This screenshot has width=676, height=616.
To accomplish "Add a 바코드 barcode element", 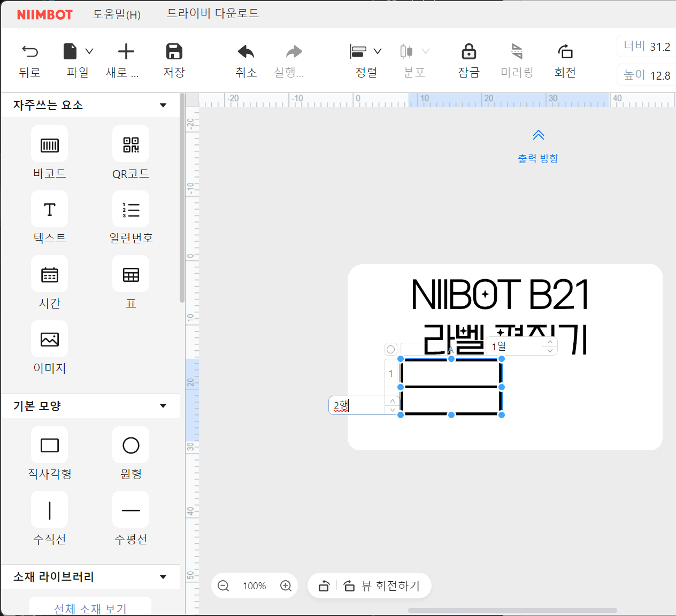I will (x=50, y=144).
